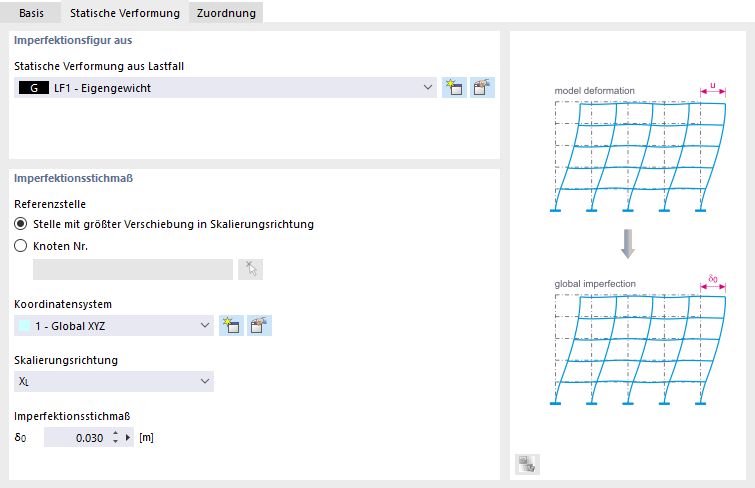Click the Imperfektionsstichmaß 0.030 input field

click(x=76, y=437)
